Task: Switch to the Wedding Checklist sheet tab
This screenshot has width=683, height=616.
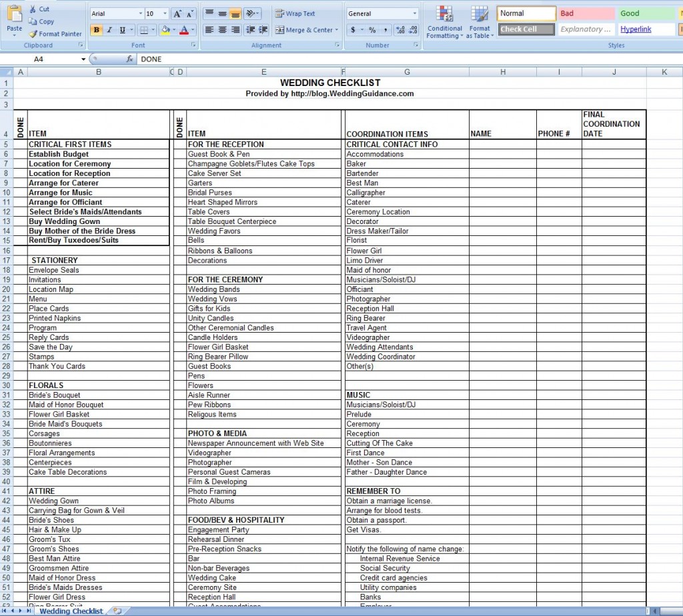Action: pyautogui.click(x=69, y=611)
